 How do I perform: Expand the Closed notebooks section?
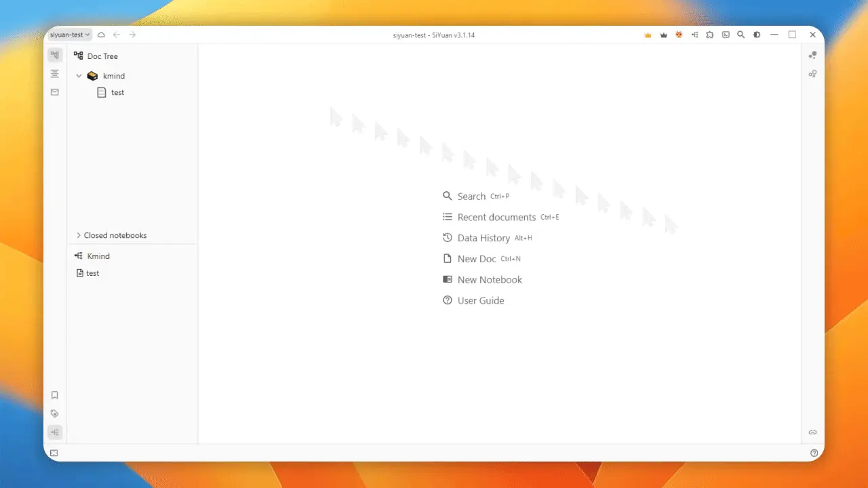pyautogui.click(x=79, y=235)
